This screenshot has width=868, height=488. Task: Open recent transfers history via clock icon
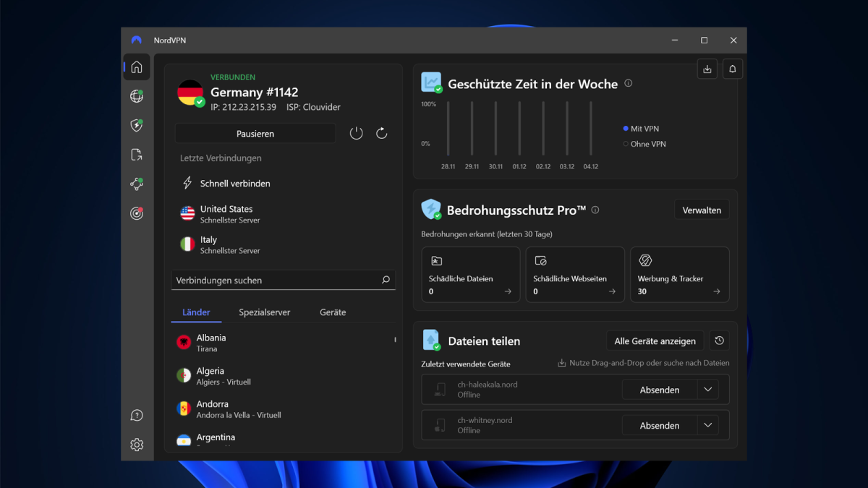pyautogui.click(x=720, y=341)
